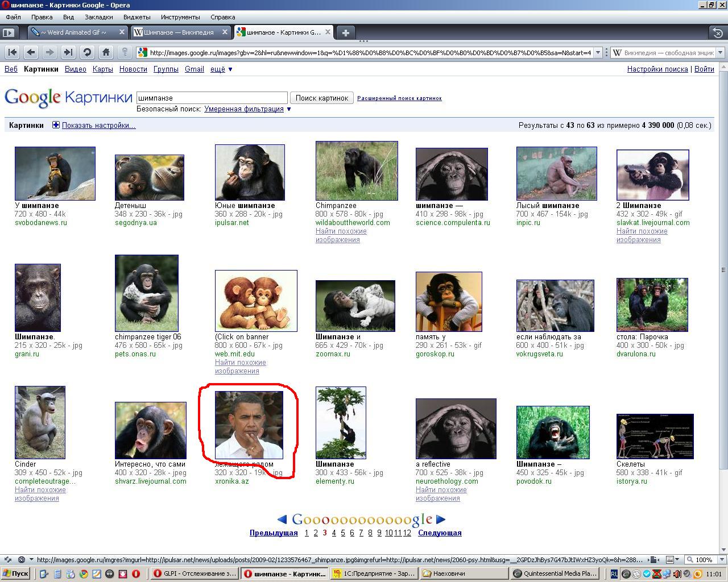Screen dimensions: 728x582
Task: Open the Скелеты istorya.ru thumbnail
Action: pos(655,436)
